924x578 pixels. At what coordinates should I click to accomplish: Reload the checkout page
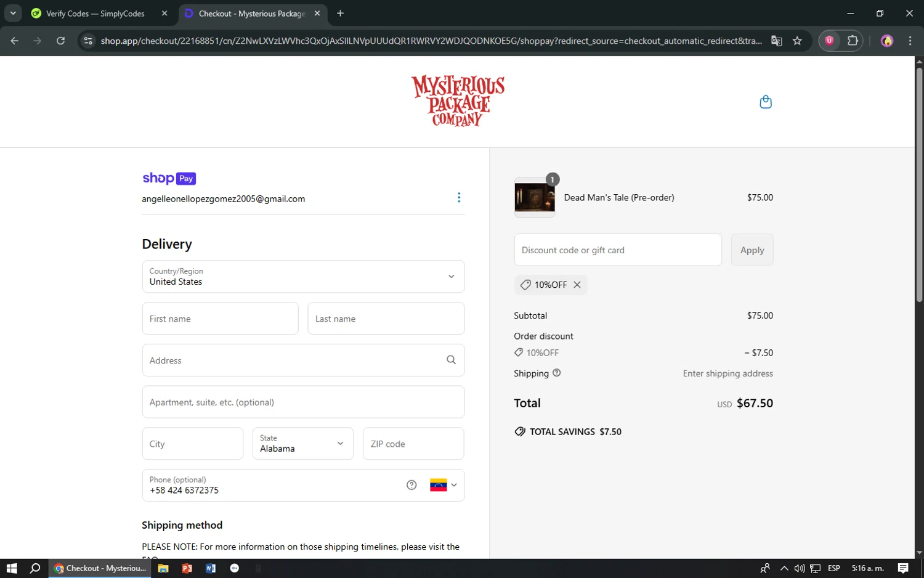point(60,41)
